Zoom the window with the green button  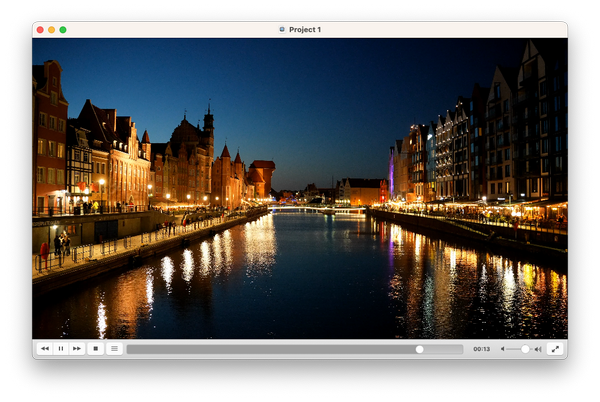point(63,30)
